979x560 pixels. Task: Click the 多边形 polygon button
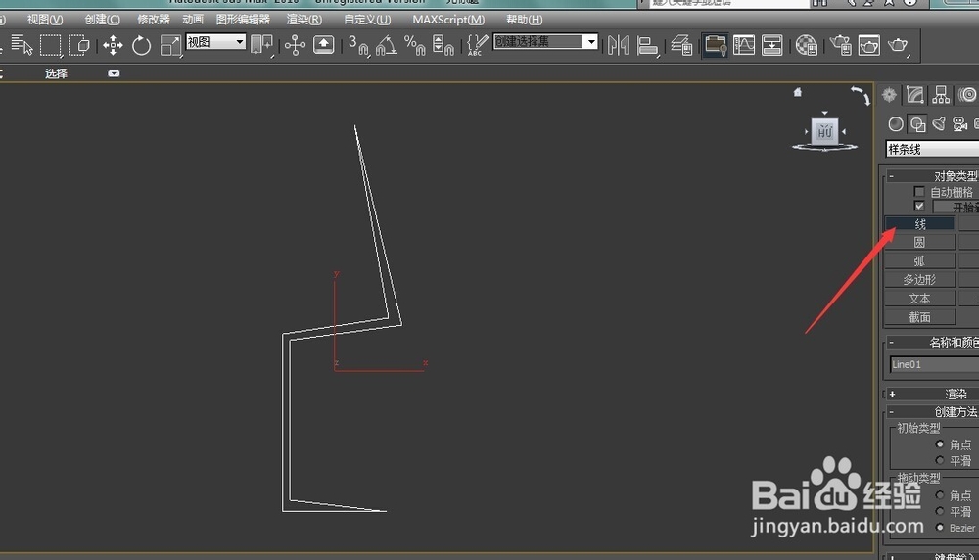click(919, 280)
